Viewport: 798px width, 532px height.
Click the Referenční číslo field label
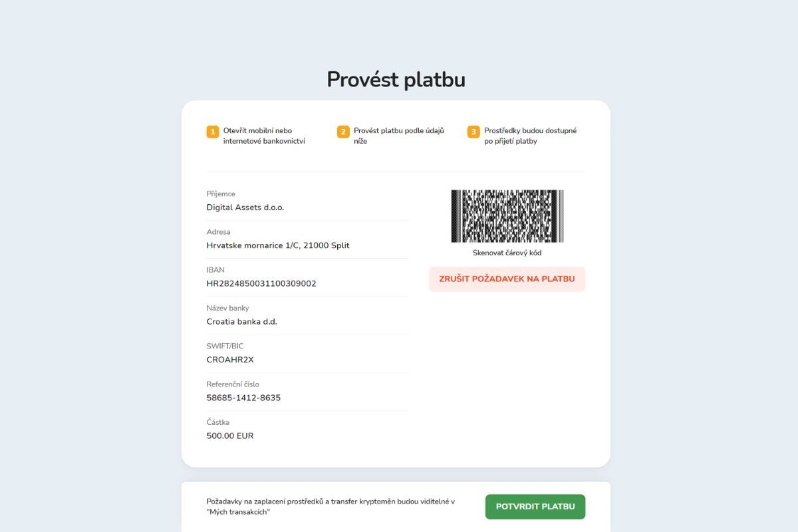tap(233, 384)
